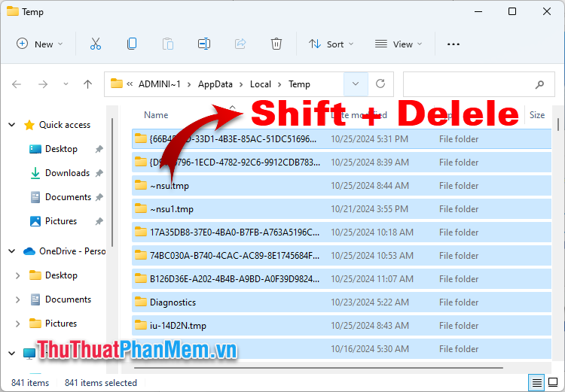Switch to Large icons view button
Viewport: 565px width, 392px height.
click(553, 382)
